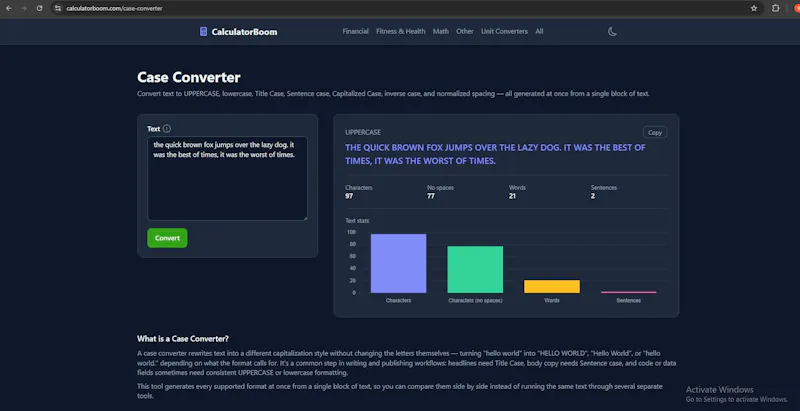Click the Characters count value 97
800x411 pixels.
click(349, 196)
